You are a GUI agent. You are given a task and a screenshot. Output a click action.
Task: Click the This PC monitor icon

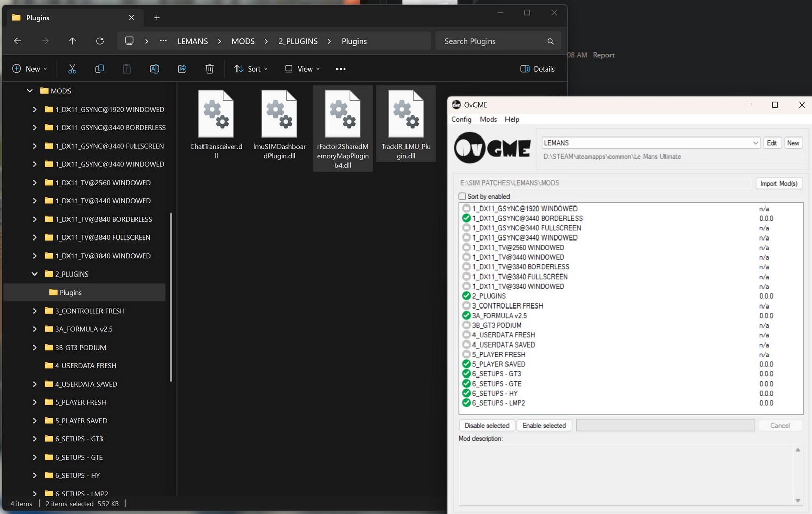pos(129,41)
